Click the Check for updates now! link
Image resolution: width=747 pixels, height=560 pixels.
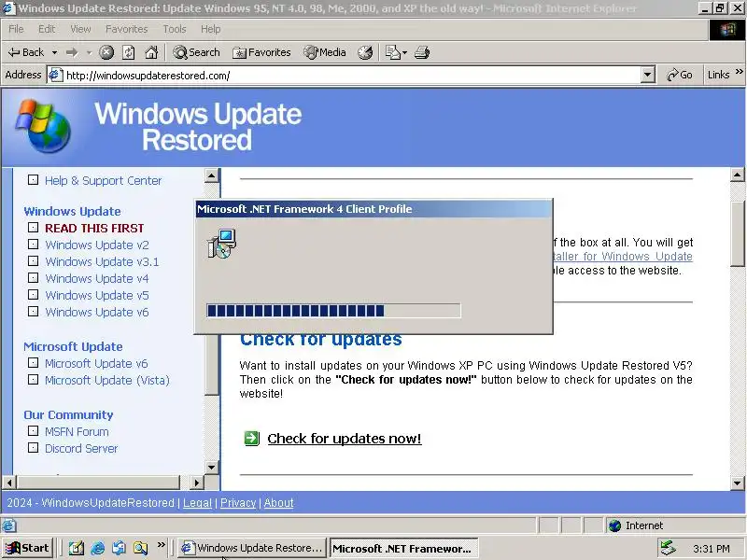345,439
